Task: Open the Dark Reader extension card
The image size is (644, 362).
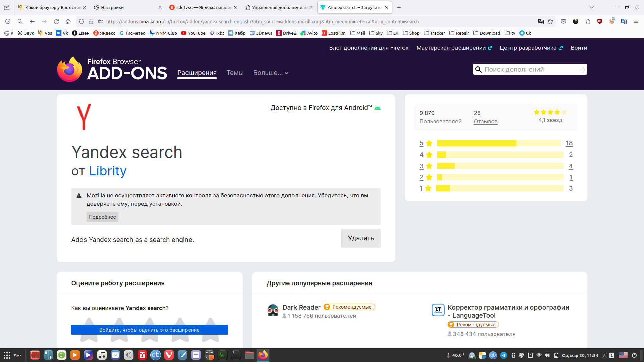Action: coord(302,307)
